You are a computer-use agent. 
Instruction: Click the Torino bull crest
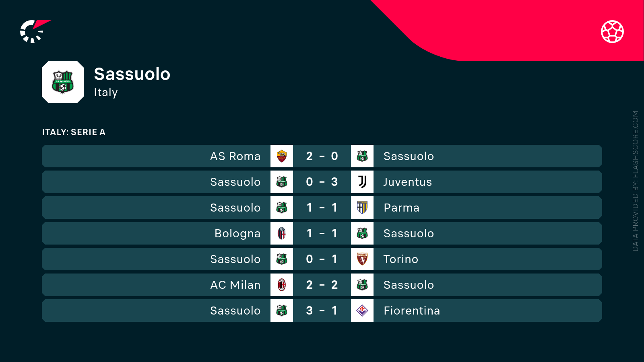(x=362, y=259)
